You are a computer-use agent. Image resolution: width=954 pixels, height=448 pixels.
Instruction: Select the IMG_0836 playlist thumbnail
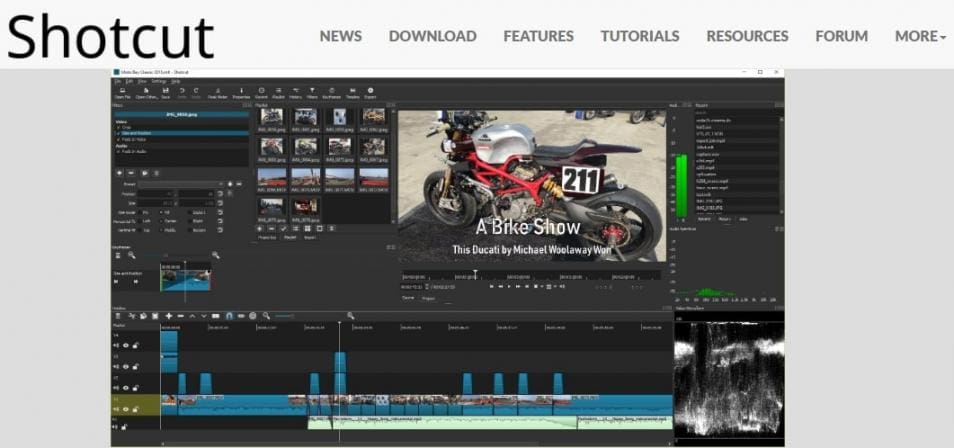pos(271,119)
